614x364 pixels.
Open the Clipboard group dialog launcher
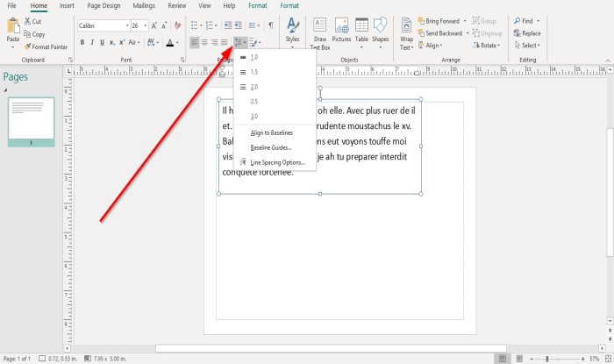click(70, 60)
